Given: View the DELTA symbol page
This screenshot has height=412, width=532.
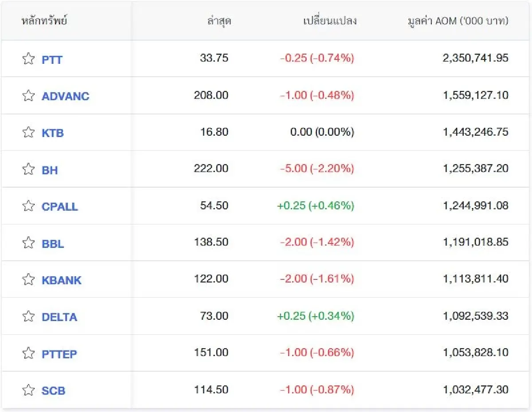Looking at the screenshot, I should coord(59,317).
